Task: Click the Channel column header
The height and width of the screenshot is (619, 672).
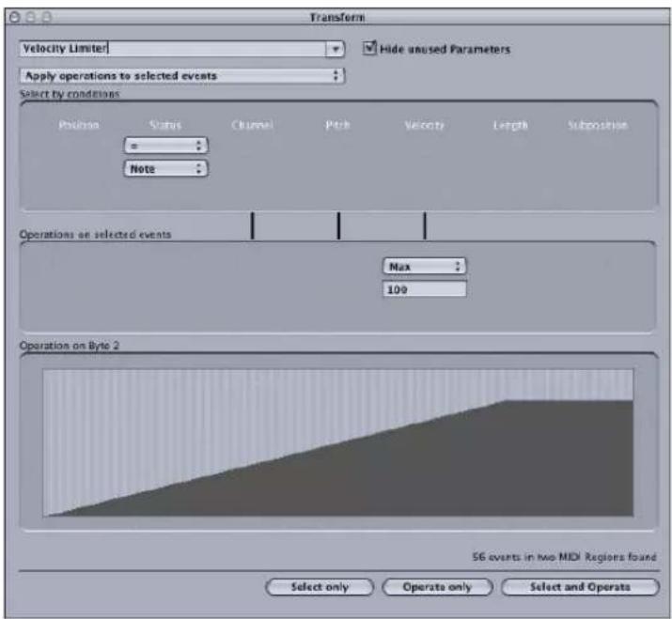Action: 252,125
